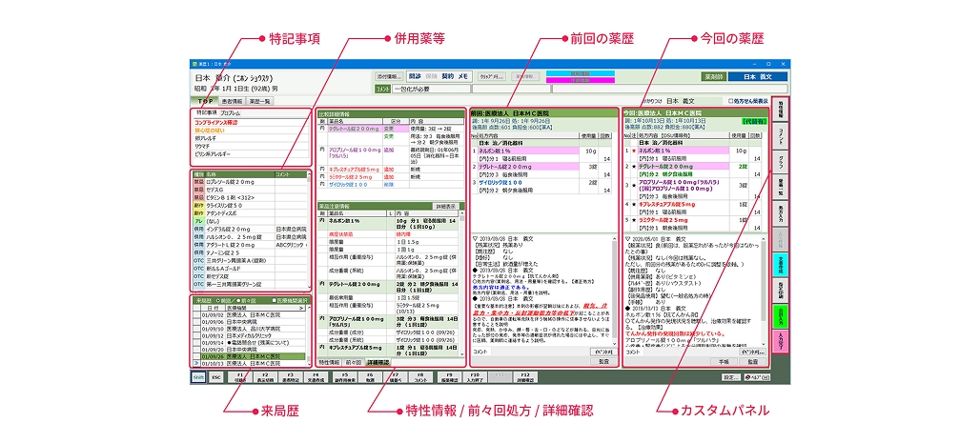
Task: Click the 詳細表示 button
Action: pyautogui.click(x=446, y=206)
